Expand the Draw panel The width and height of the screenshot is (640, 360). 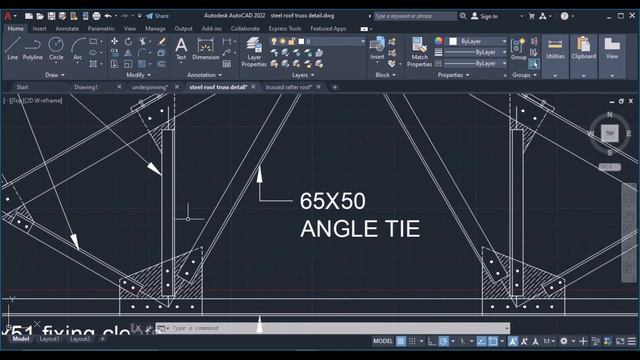(x=55, y=75)
